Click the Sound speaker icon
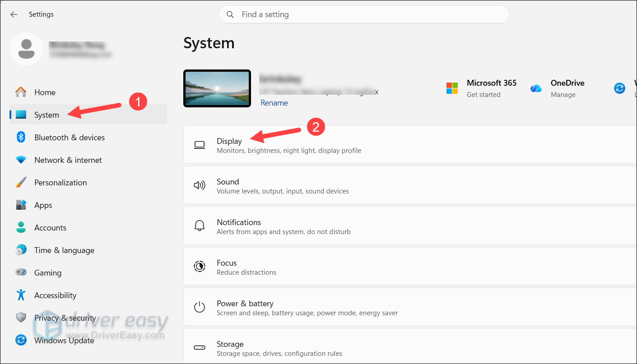Image resolution: width=637 pixels, height=364 pixels. 200,185
